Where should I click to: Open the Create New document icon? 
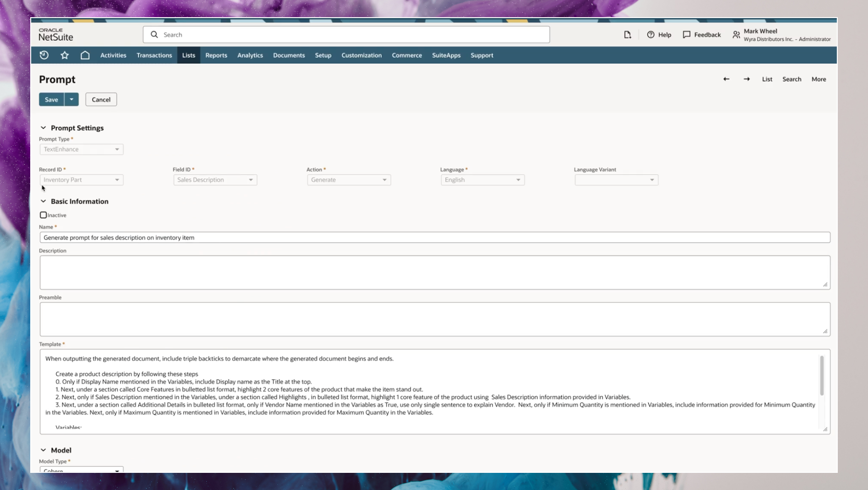tap(628, 35)
